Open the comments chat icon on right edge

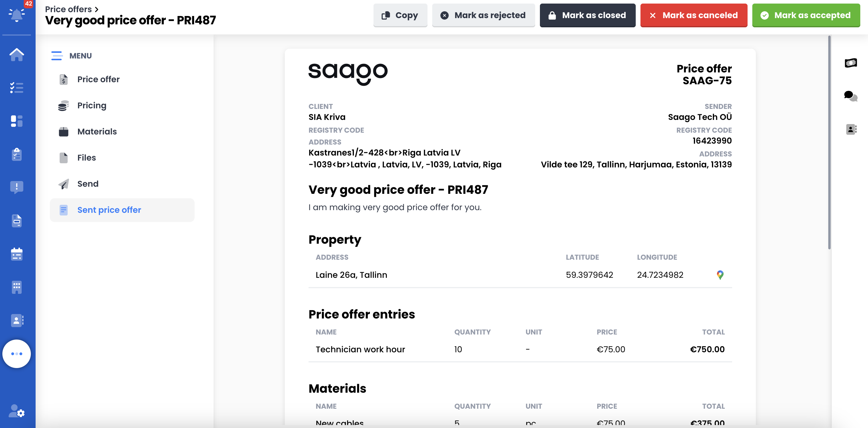tap(850, 96)
